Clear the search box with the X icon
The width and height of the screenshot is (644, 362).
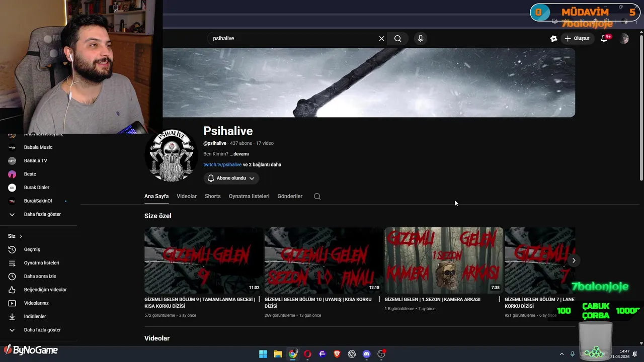point(381,38)
